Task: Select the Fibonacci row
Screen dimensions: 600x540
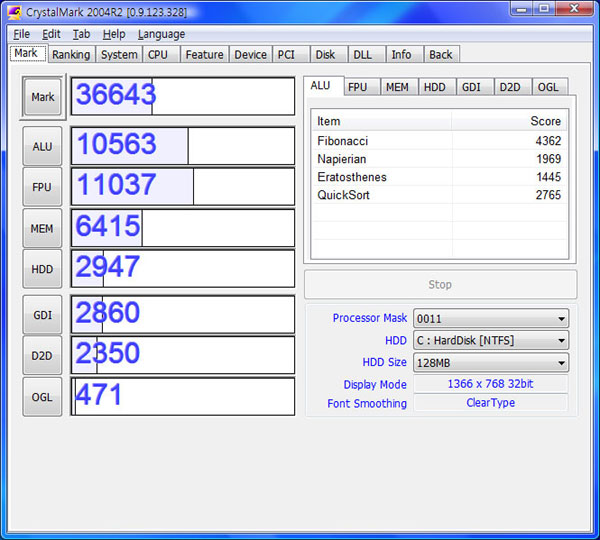Action: point(439,141)
